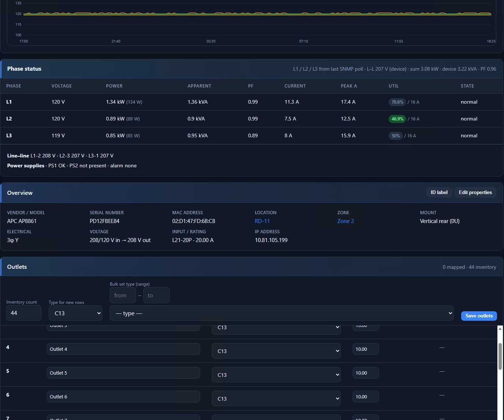Change the type dropdown for Outlet 5

pyautogui.click(x=276, y=375)
